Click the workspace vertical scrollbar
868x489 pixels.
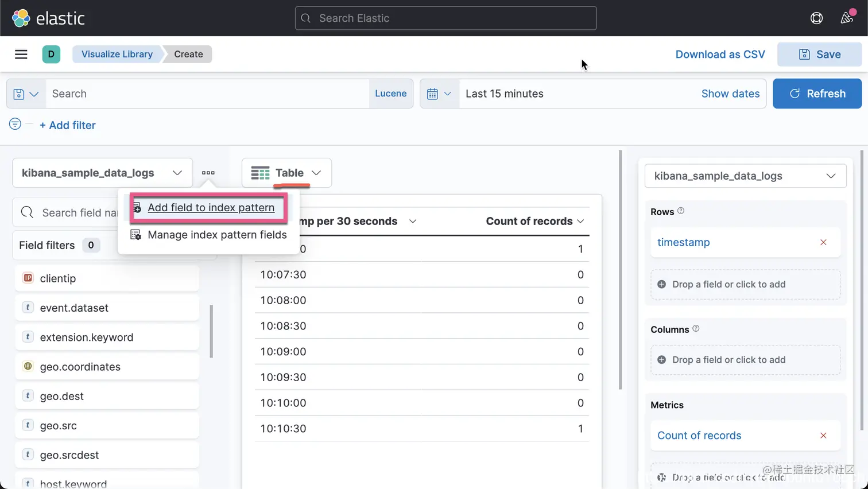[620, 270]
